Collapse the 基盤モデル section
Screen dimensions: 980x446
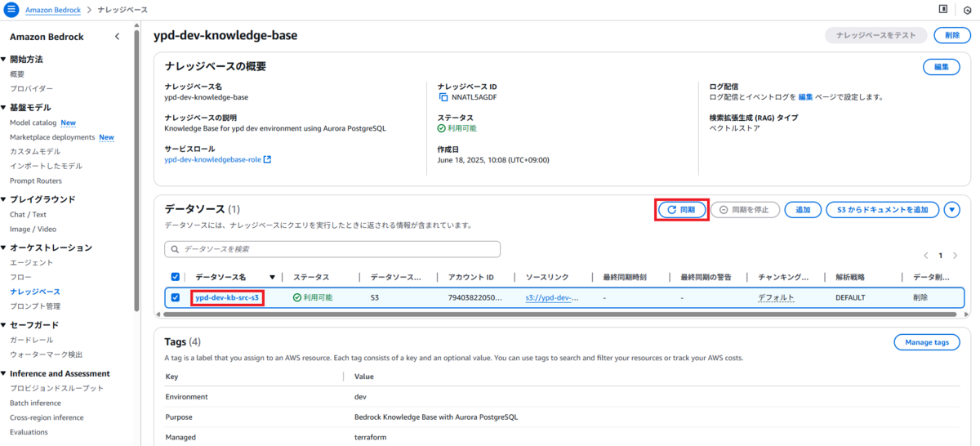(x=3, y=108)
